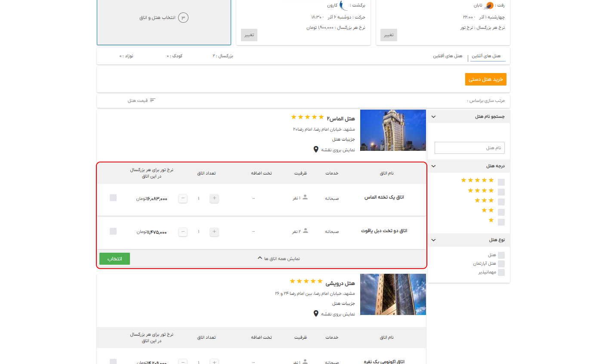599x364 pixels.
Task: Click the orange خرید هتل دستی button
Action: click(x=485, y=79)
